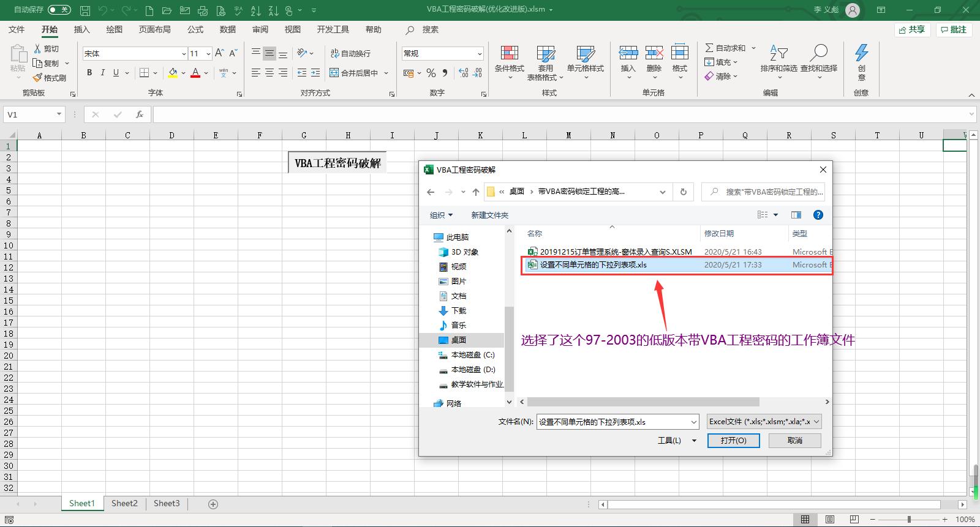Open the File menu tab
The width and height of the screenshot is (980, 527).
pyautogui.click(x=17, y=29)
